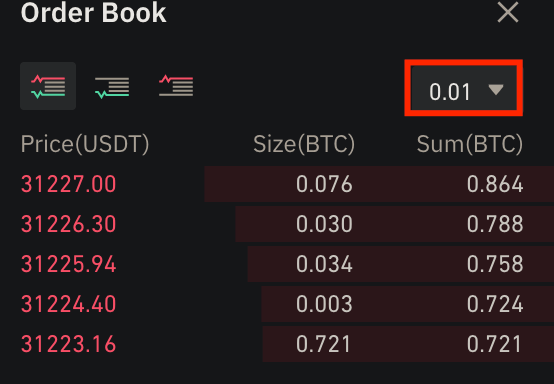The image size is (554, 384).
Task: Select ask price 31224.40
Action: pyautogui.click(x=69, y=304)
